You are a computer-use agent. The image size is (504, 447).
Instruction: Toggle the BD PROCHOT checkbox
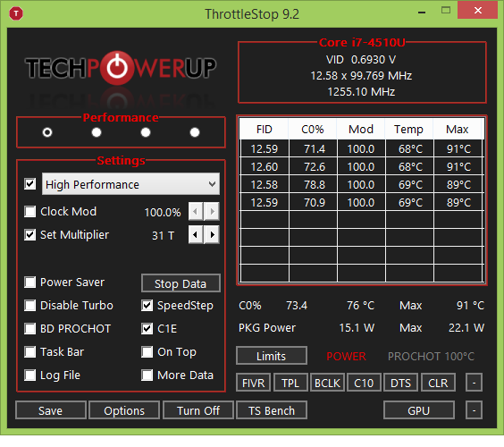pyautogui.click(x=30, y=329)
